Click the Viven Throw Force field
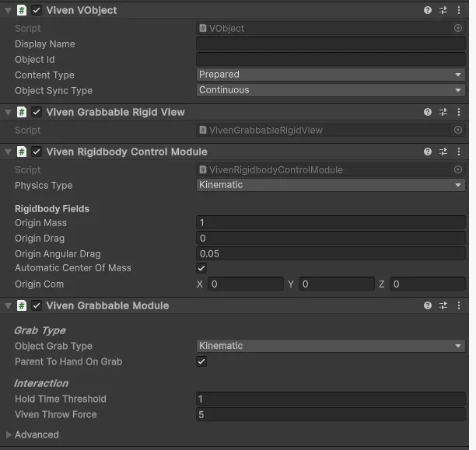The width and height of the screenshot is (476, 450). (331, 414)
